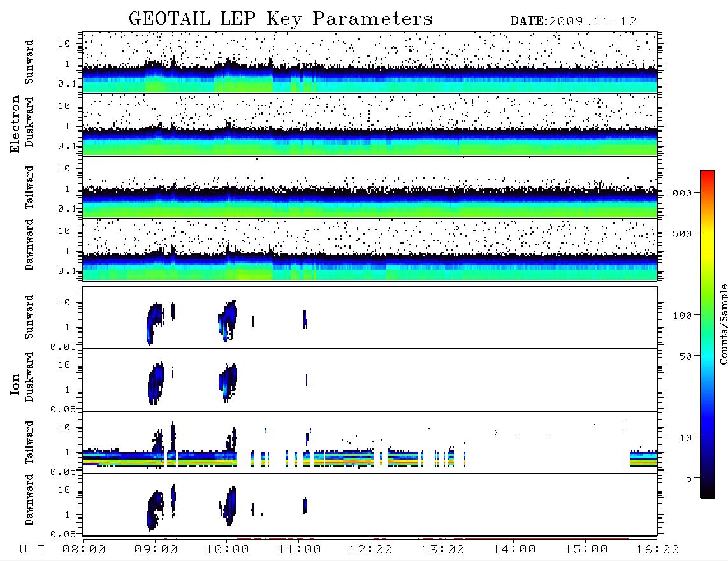Click the "500" colorbar tick label
The height and width of the screenshot is (561, 728).
click(683, 233)
